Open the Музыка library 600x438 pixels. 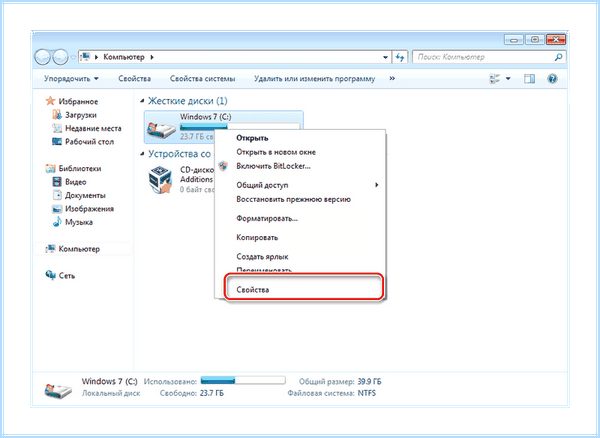pyautogui.click(x=78, y=222)
